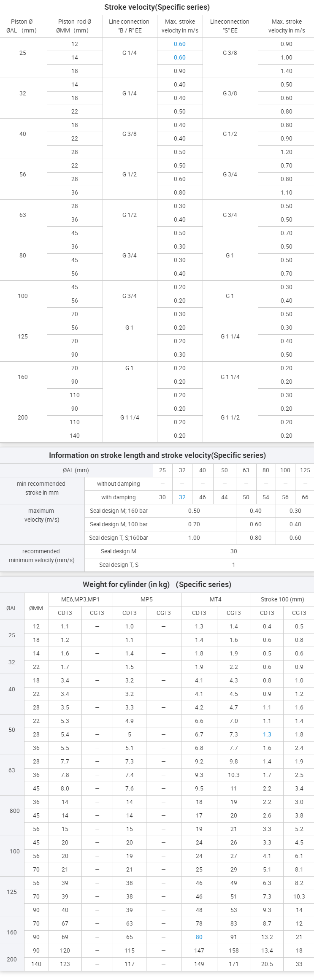
Task: Click the Weight for cylinder (in kg) heading
Action: (157, 585)
